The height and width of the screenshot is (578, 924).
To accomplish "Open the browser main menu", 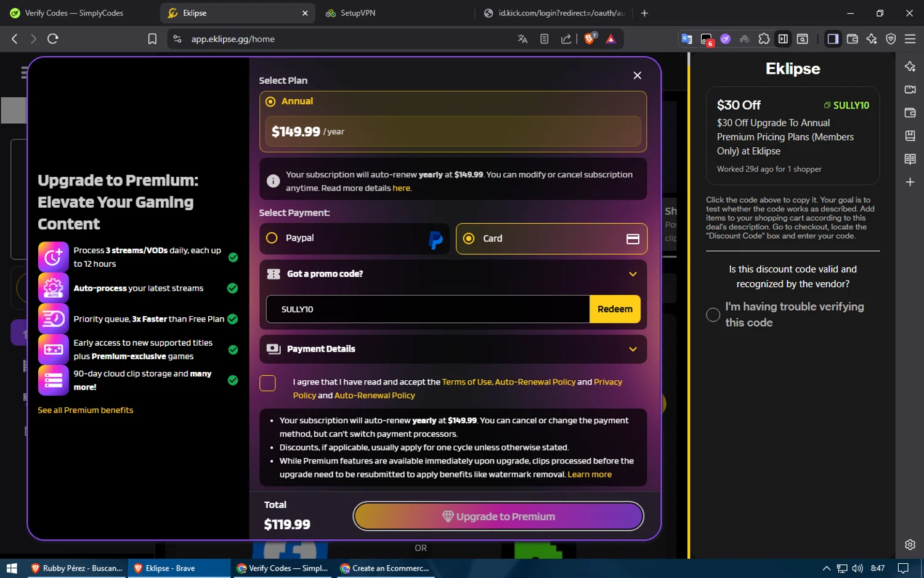I will pos(910,39).
